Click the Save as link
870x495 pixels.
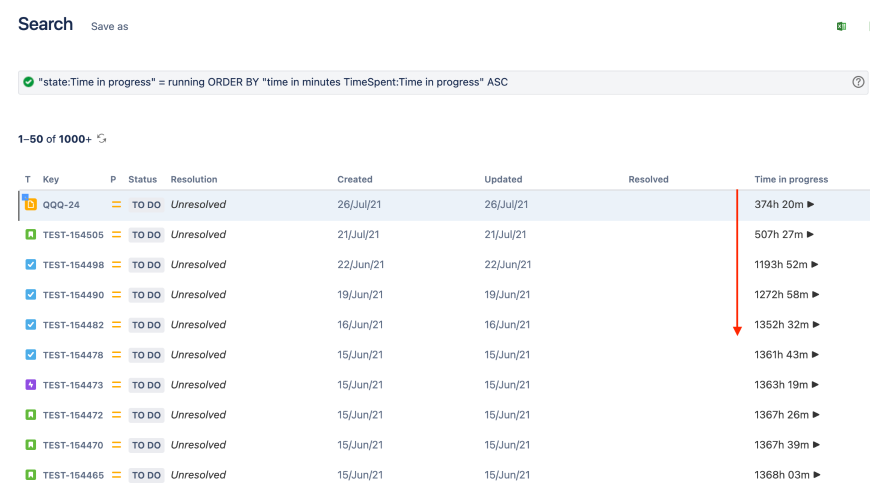pyautogui.click(x=109, y=26)
